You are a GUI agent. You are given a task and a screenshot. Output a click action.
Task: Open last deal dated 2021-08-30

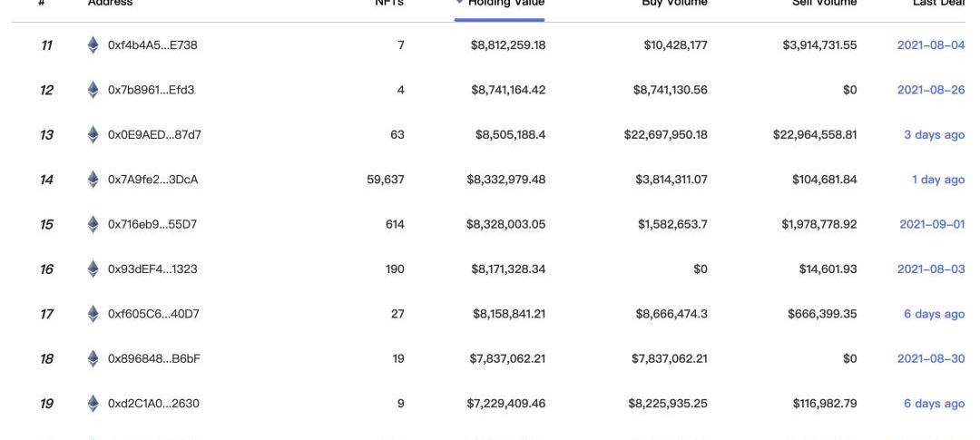pos(931,358)
